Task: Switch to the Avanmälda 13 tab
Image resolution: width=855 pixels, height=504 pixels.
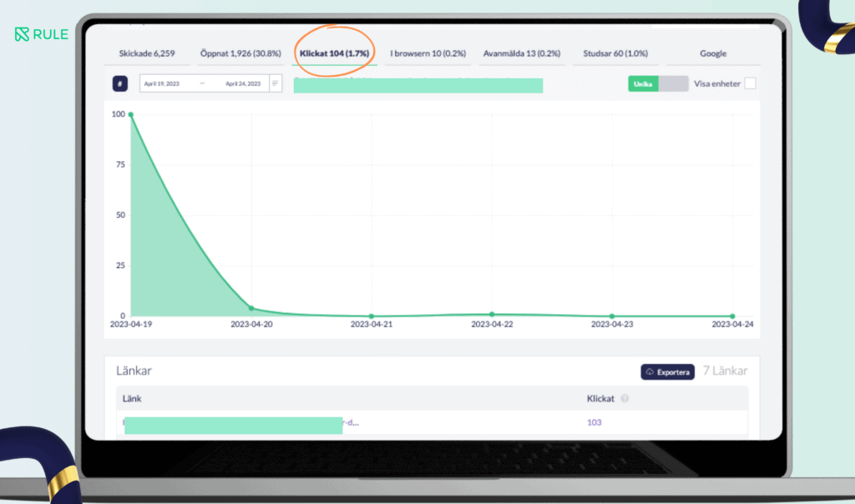Action: (x=522, y=53)
